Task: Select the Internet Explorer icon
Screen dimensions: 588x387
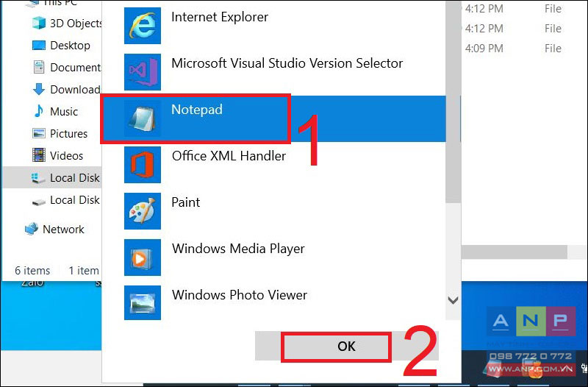Action: pos(143,26)
